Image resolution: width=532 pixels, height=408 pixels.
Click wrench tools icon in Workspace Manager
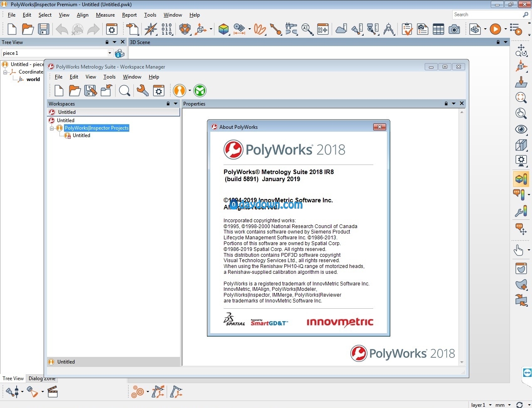pyautogui.click(x=143, y=91)
